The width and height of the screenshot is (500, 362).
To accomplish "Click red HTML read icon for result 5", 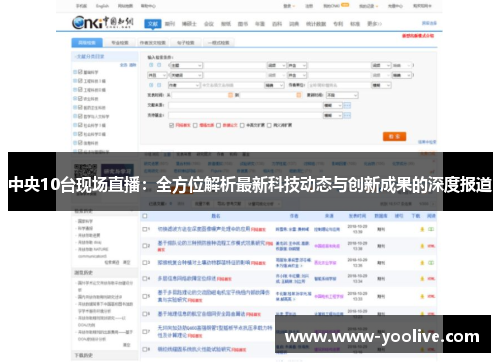I will pos(431,296).
